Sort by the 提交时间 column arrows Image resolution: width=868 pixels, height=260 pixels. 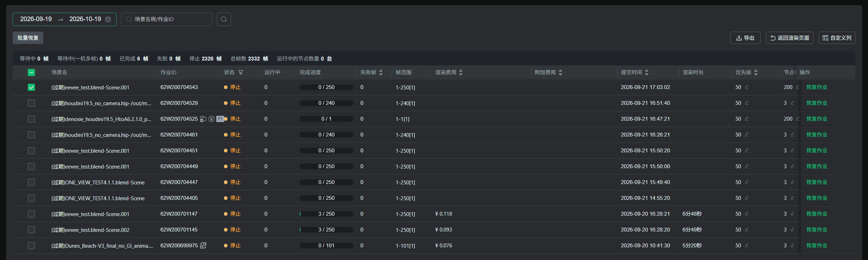[647, 72]
